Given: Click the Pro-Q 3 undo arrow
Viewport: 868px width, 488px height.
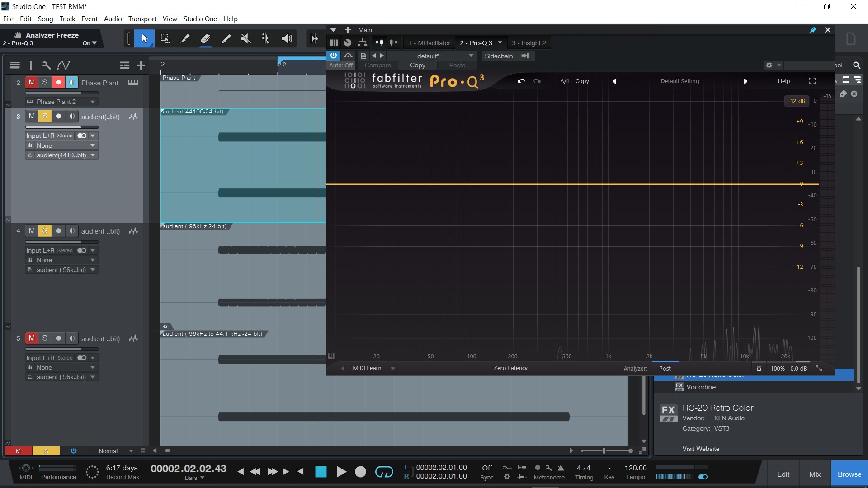Looking at the screenshot, I should pyautogui.click(x=521, y=81).
